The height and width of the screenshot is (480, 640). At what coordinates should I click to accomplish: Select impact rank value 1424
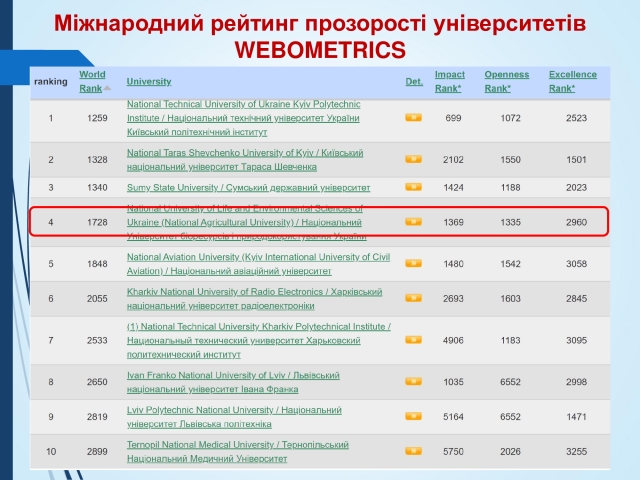coord(453,187)
